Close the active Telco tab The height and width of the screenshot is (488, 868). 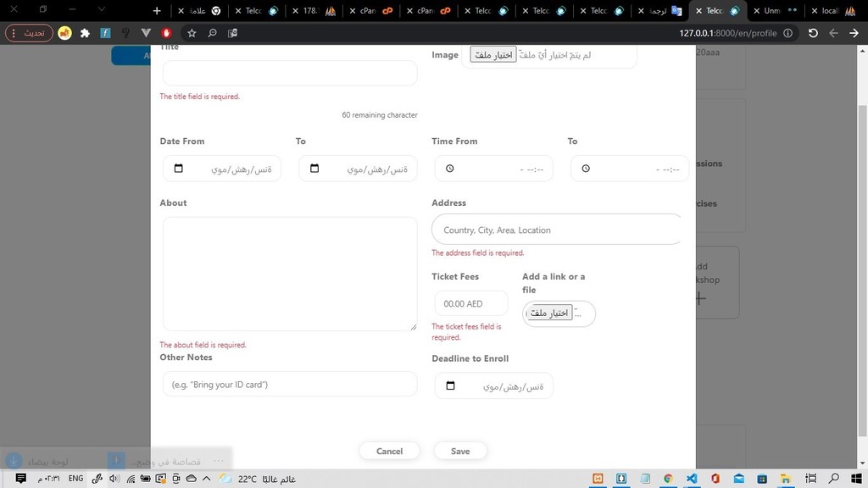point(698,10)
